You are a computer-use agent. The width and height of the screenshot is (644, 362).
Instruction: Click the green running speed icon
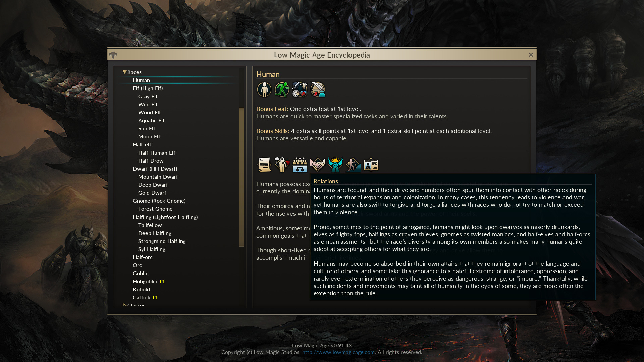click(x=282, y=89)
